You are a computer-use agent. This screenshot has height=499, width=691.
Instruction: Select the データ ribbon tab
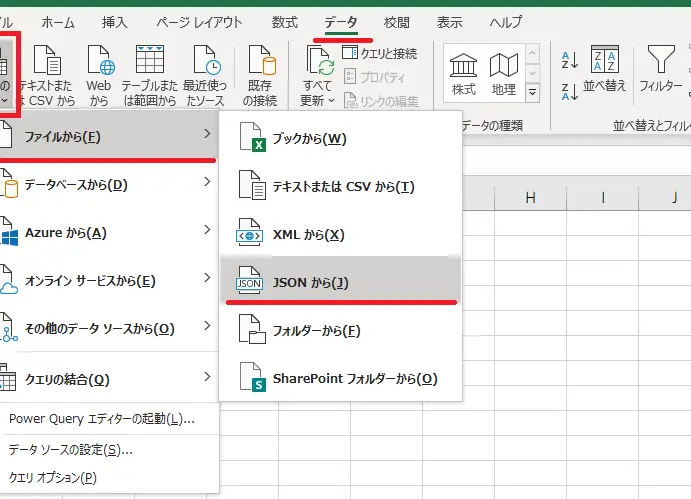click(341, 22)
